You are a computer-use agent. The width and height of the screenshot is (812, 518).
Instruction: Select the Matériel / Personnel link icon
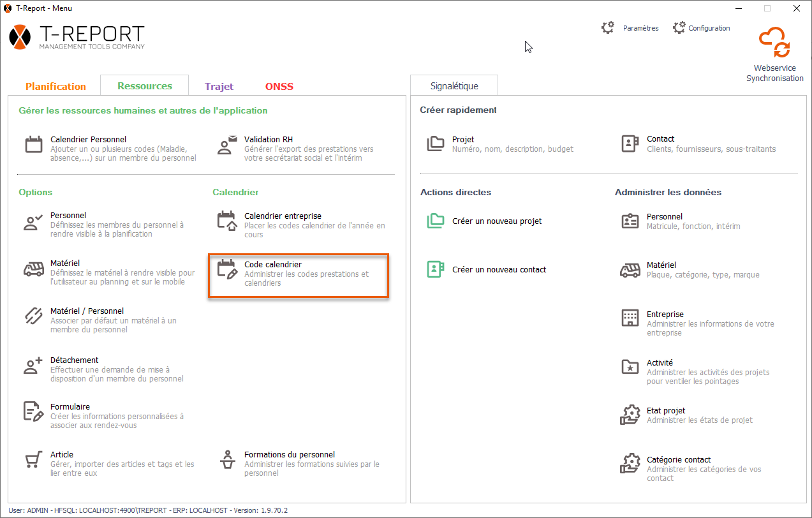[x=34, y=316]
